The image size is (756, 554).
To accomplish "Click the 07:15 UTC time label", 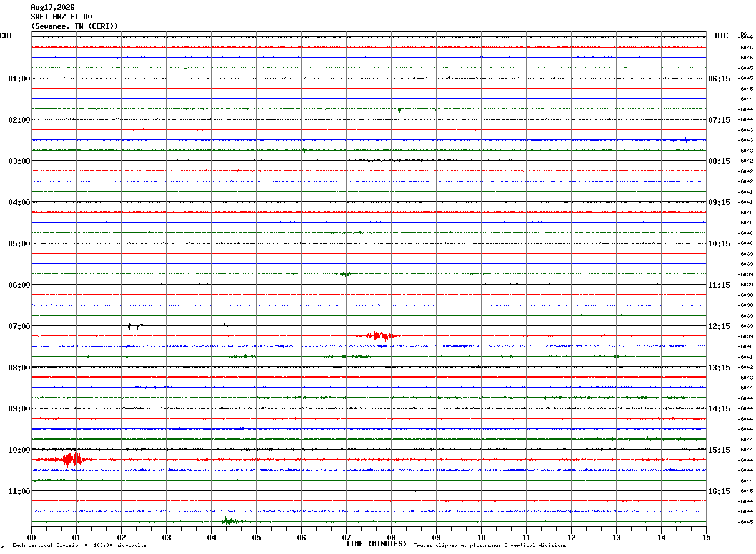I will click(719, 120).
